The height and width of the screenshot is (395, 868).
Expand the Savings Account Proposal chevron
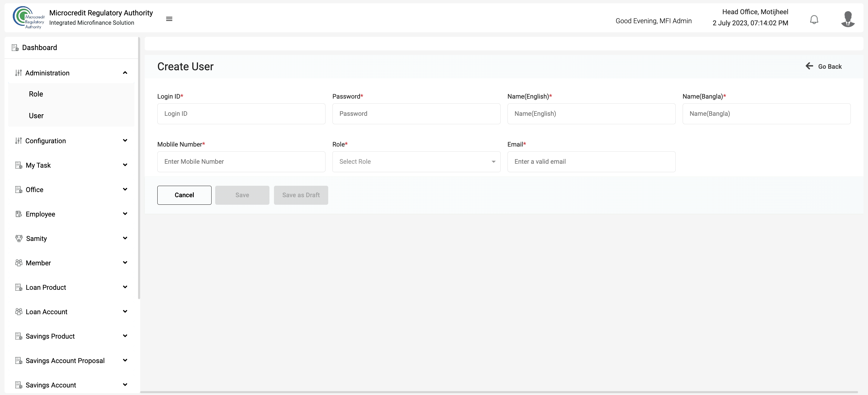125,360
